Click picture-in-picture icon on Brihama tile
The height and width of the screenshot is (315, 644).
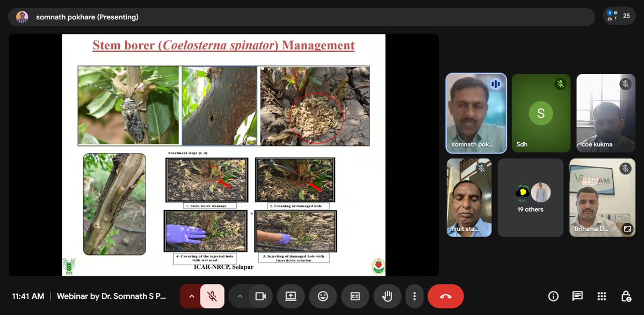[x=627, y=229]
